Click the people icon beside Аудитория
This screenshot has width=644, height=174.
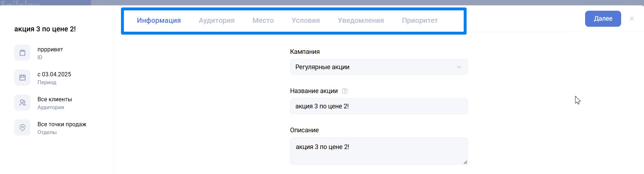pos(22,103)
